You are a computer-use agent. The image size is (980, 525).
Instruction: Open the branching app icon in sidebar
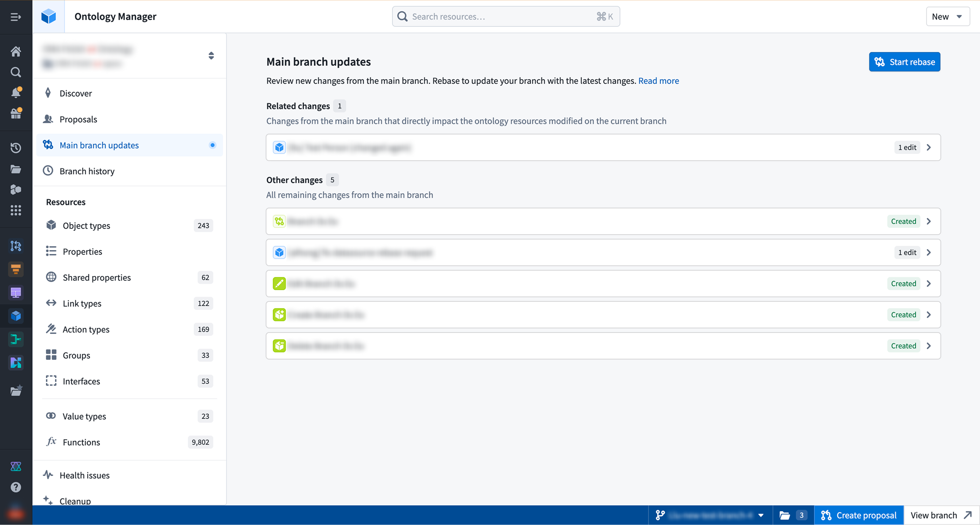(16, 246)
